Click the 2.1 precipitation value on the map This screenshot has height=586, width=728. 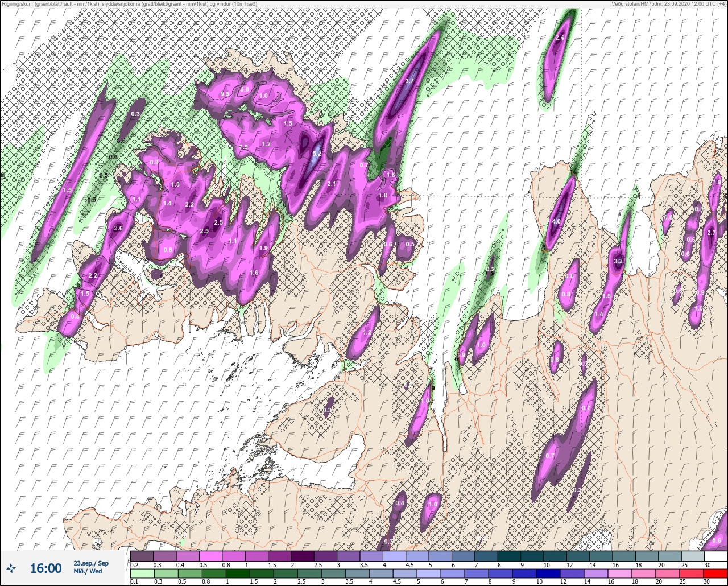click(332, 184)
